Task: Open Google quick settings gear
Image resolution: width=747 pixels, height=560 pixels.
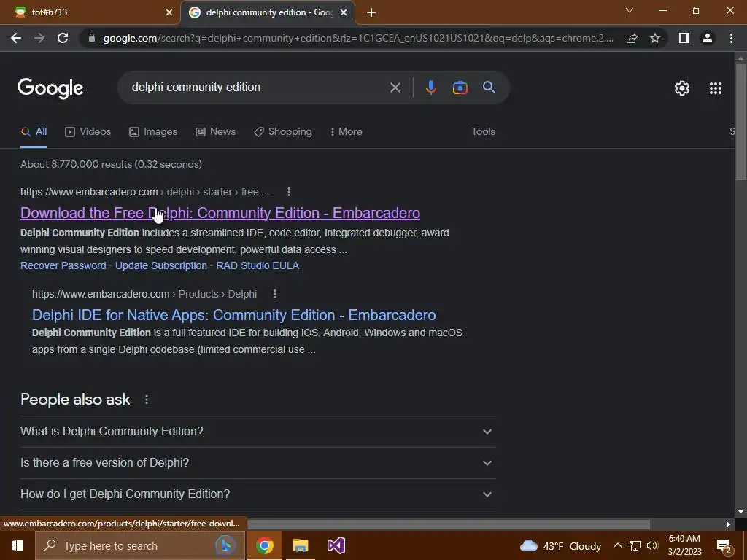Action: click(x=682, y=88)
